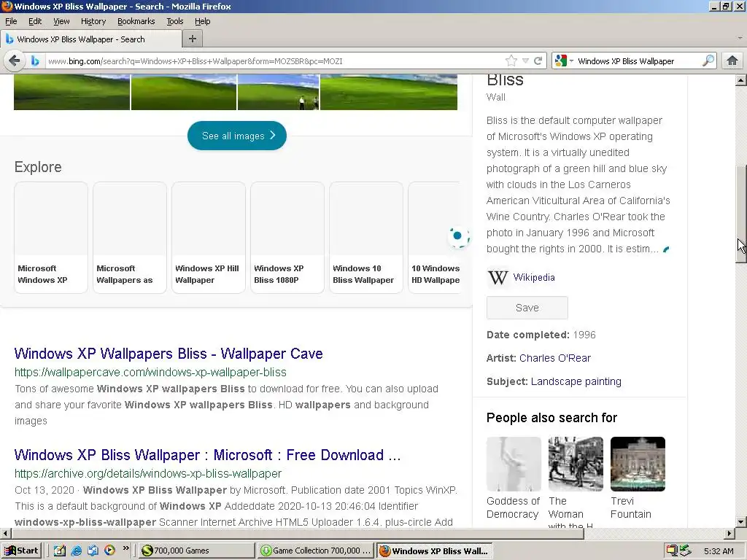747x560 pixels.
Task: Click the Firefox Windows XP Bliss taskbar button
Action: (434, 551)
